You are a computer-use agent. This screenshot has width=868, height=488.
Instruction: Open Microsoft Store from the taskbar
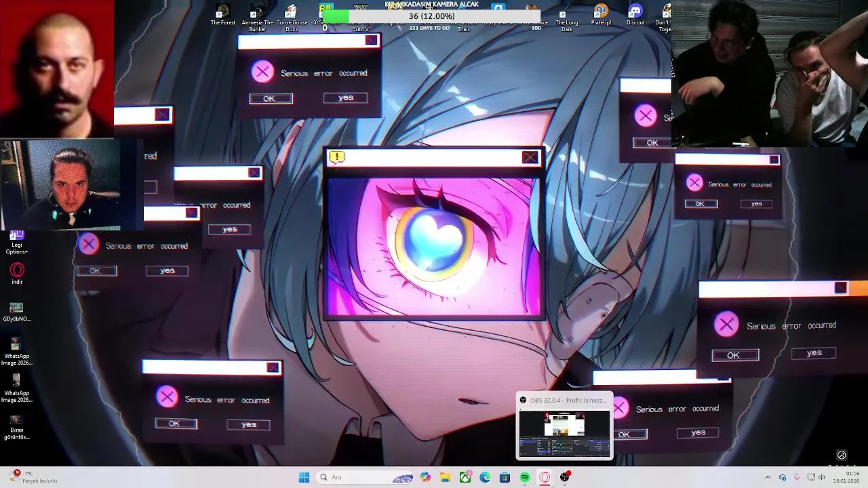505,477
